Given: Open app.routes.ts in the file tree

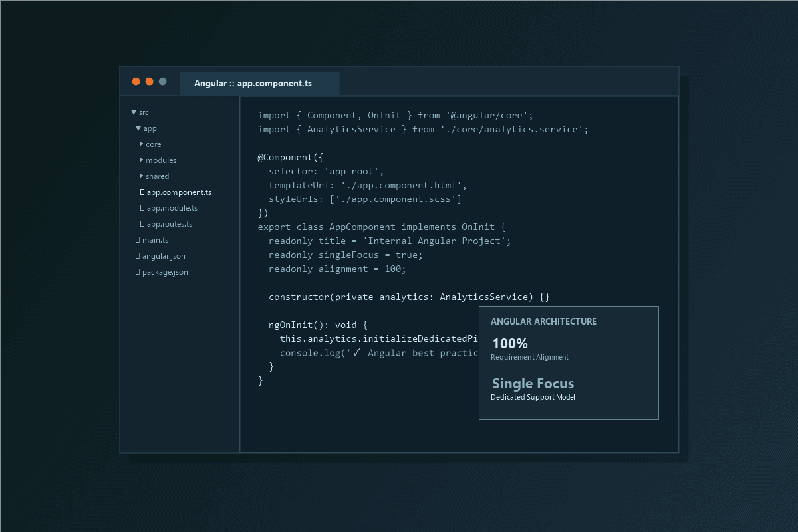Looking at the screenshot, I should (x=170, y=224).
